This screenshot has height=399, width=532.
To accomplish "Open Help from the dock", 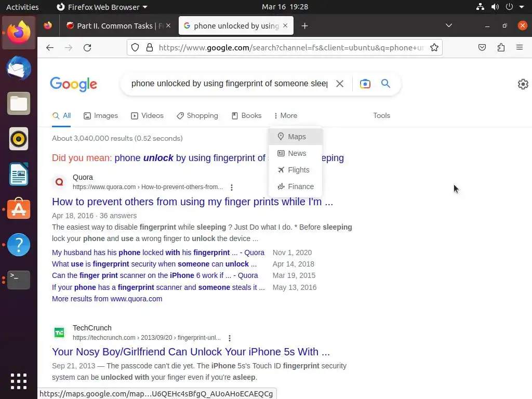I will coord(19,245).
